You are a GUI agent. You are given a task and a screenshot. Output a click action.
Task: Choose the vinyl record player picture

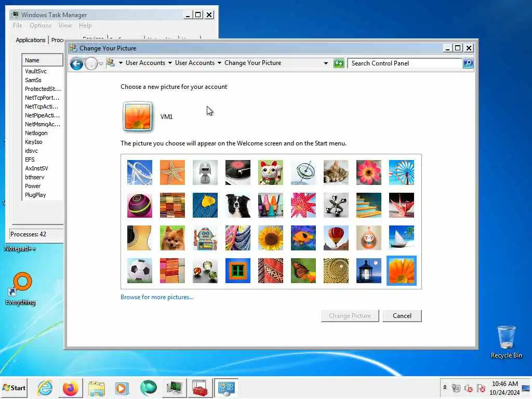coord(238,172)
